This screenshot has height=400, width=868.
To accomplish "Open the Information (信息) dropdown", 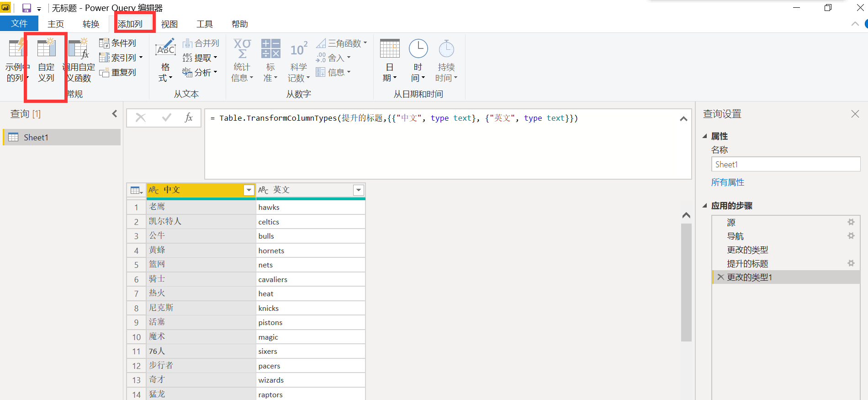I will [333, 72].
